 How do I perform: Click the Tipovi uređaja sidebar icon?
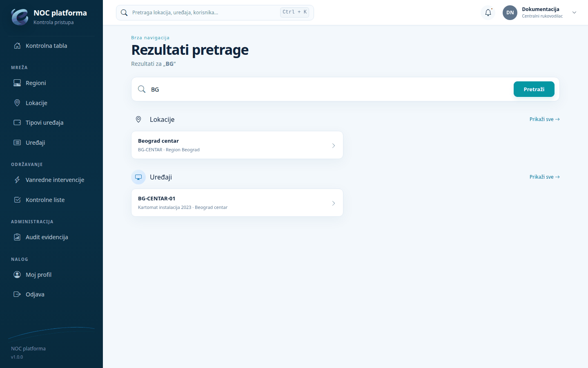(x=17, y=123)
